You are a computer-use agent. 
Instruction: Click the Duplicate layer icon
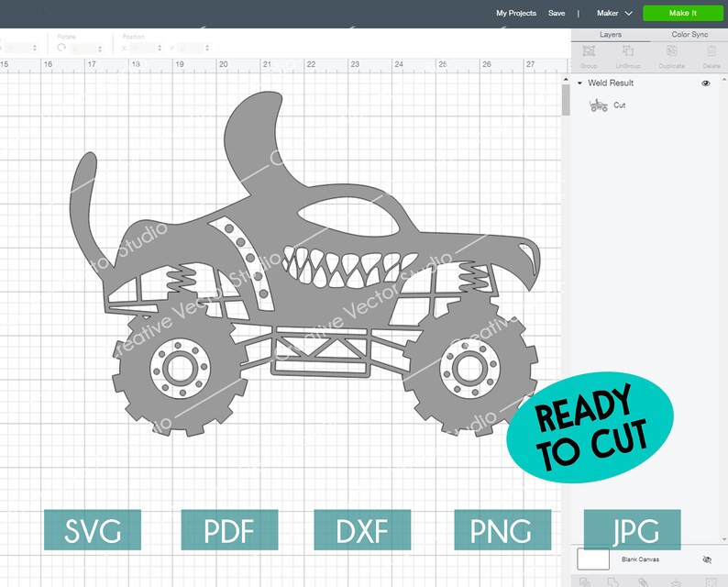click(x=671, y=51)
